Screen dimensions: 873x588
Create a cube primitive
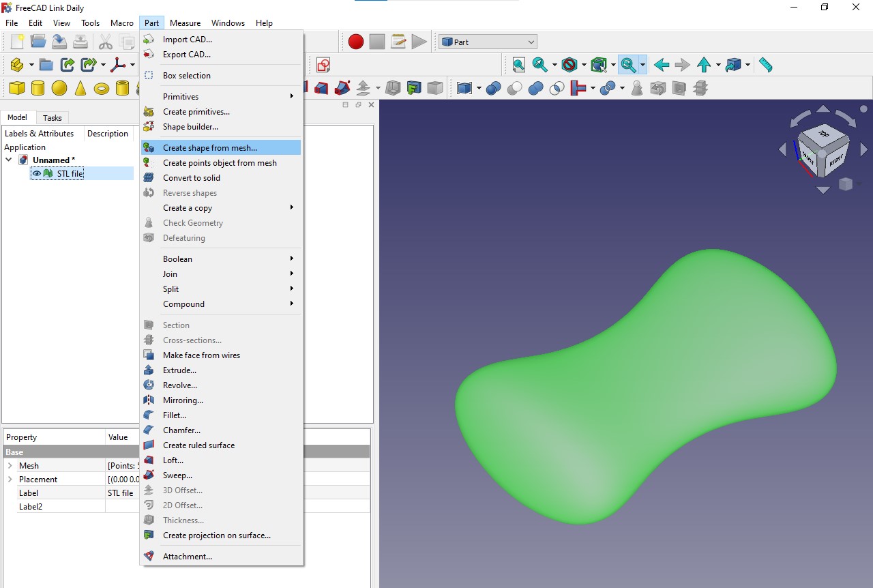click(x=16, y=87)
